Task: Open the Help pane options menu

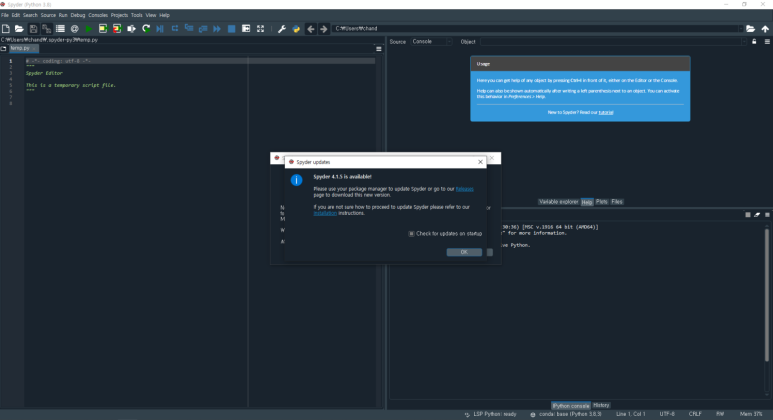Action: coord(767,42)
